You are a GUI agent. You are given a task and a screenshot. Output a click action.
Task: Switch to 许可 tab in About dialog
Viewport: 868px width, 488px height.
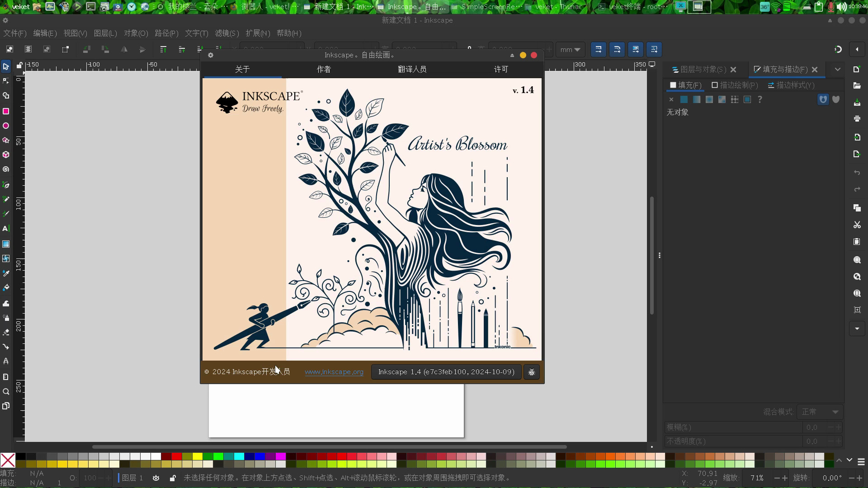point(501,69)
